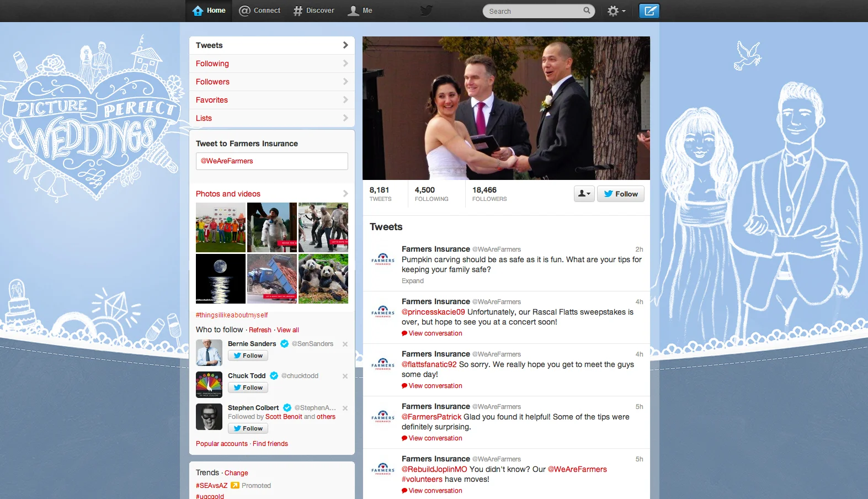This screenshot has width=868, height=499.
Task: Open Chuck Todd NBC peacock avatar
Action: pyautogui.click(x=209, y=385)
